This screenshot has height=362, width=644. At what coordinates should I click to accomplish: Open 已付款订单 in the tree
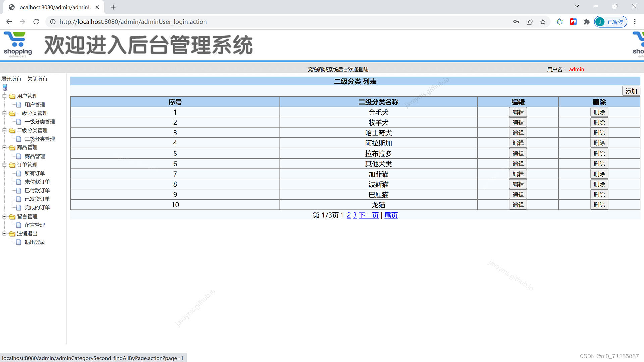(x=37, y=190)
